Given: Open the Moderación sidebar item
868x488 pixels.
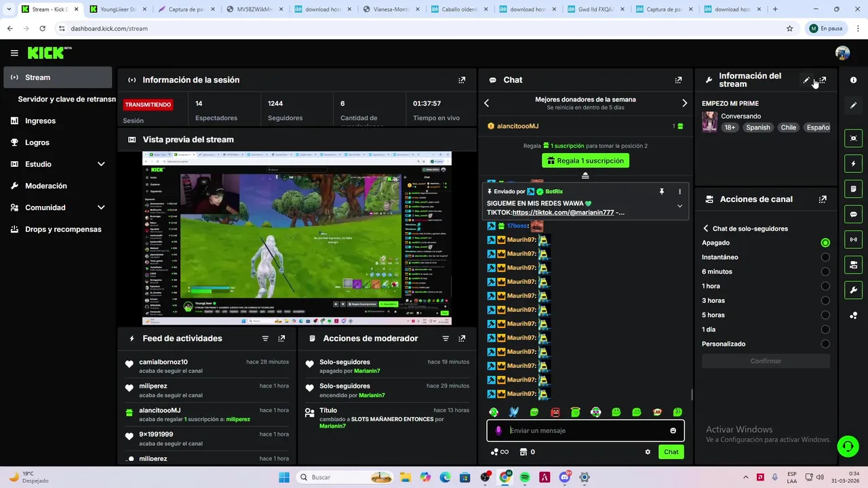Looking at the screenshot, I should [58, 186].
